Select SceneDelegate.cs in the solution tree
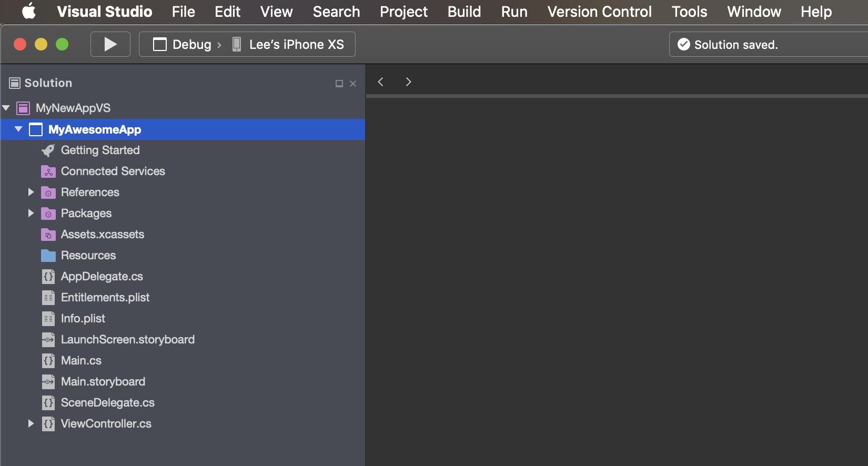Viewport: 868px width, 466px height. point(108,403)
